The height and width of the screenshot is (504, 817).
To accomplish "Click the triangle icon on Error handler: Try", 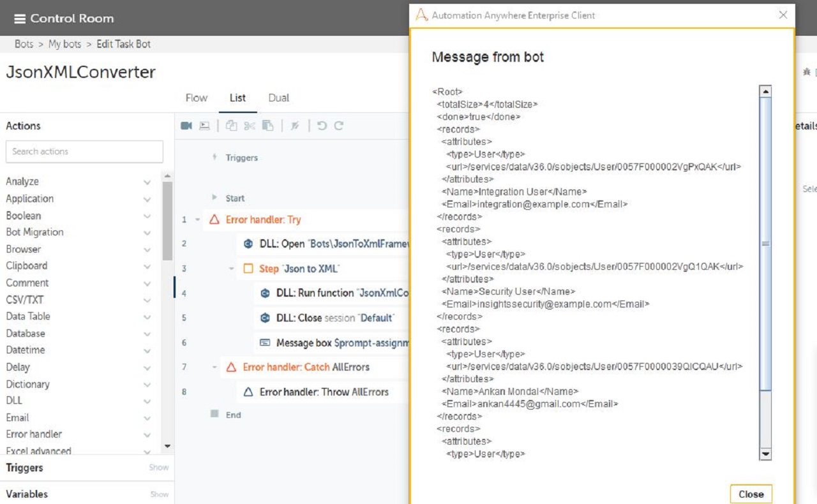I will 214,219.
